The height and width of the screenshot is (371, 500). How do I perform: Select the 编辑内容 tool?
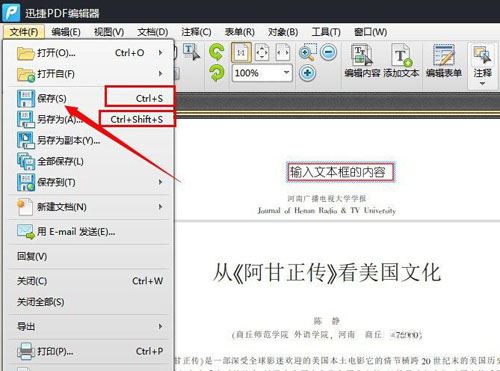point(362,61)
